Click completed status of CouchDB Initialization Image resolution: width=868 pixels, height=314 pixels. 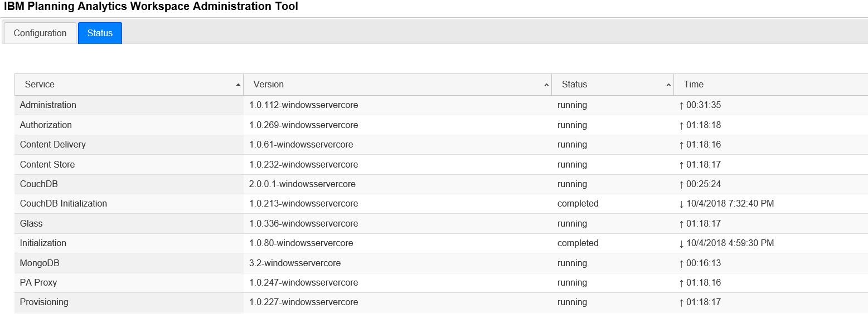[578, 204]
